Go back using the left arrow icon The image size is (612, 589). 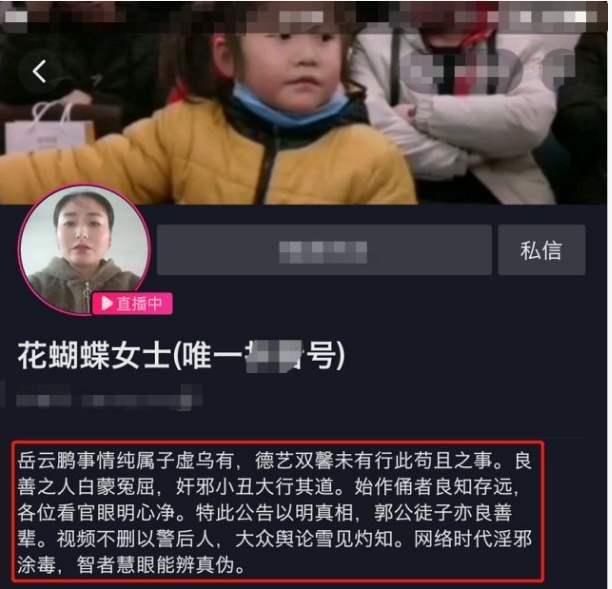click(x=39, y=71)
